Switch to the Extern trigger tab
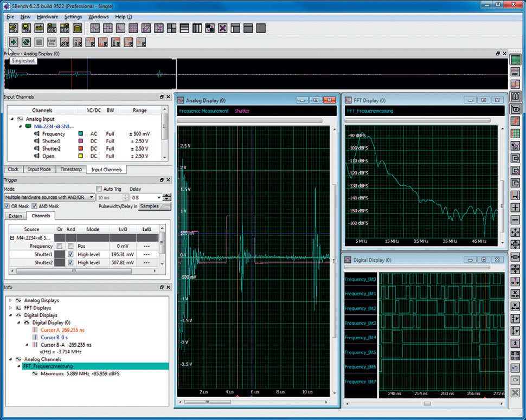The width and height of the screenshot is (526, 420). (x=15, y=216)
